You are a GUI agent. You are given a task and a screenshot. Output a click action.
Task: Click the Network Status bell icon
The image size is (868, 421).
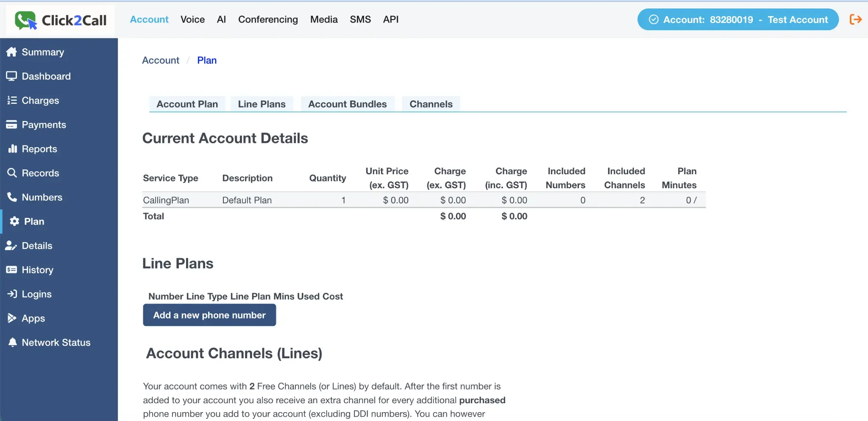[12, 342]
